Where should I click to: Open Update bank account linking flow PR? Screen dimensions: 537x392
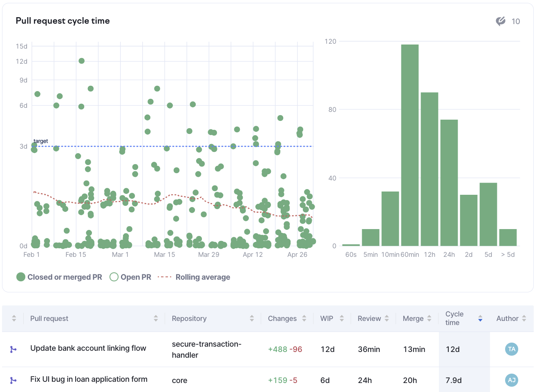click(88, 348)
